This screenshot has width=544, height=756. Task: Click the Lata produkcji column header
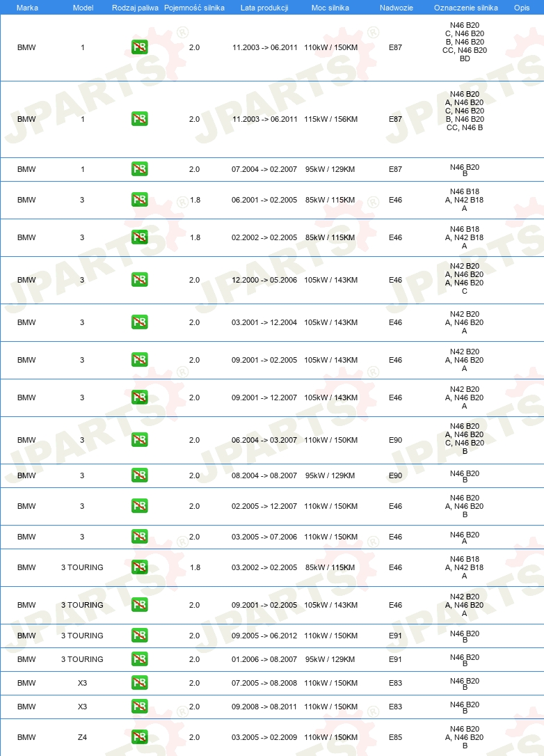(x=264, y=8)
